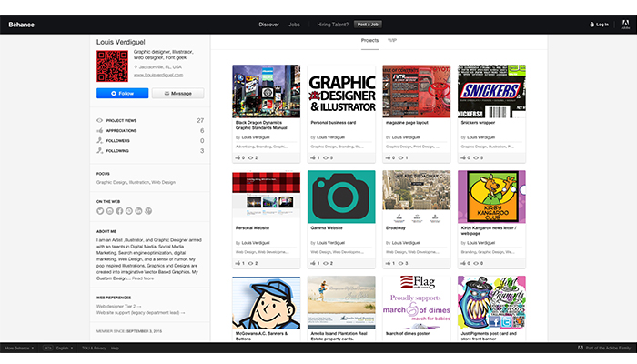Viewport: 637px width, 364px height.
Task: Click appreciate icon on Kirby Kangaroo card
Action: 463,263
